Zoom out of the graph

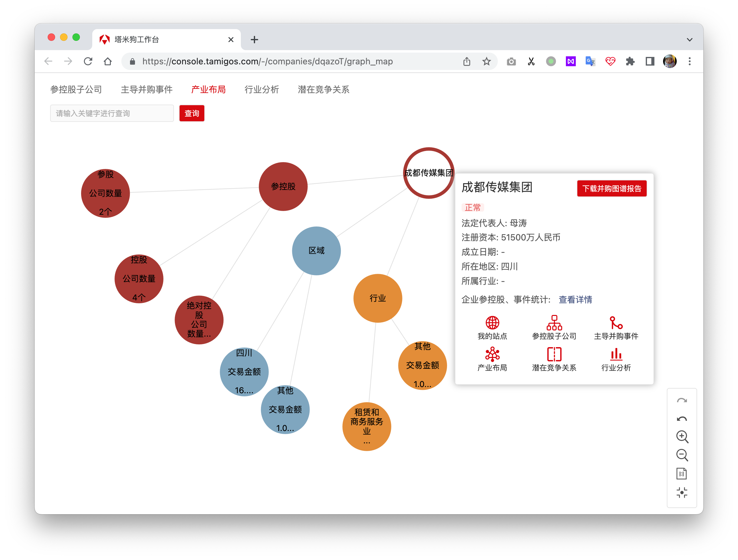tap(682, 455)
